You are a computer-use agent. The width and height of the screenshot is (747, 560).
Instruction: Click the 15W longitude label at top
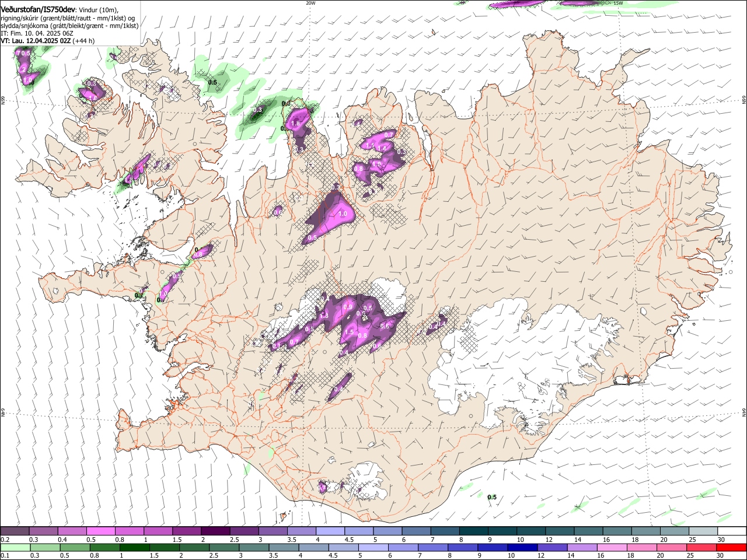pyautogui.click(x=618, y=3)
